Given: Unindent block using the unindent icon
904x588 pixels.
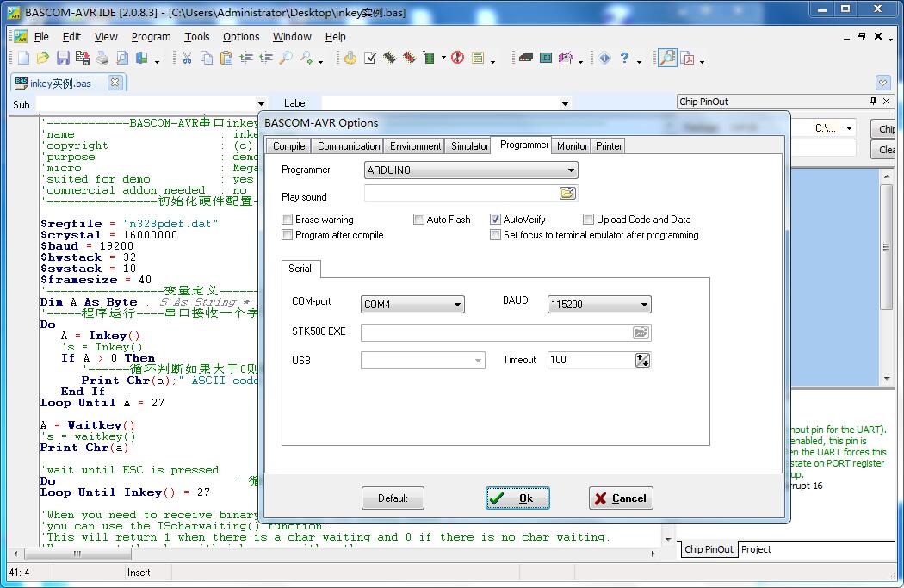Looking at the screenshot, I should 266,58.
